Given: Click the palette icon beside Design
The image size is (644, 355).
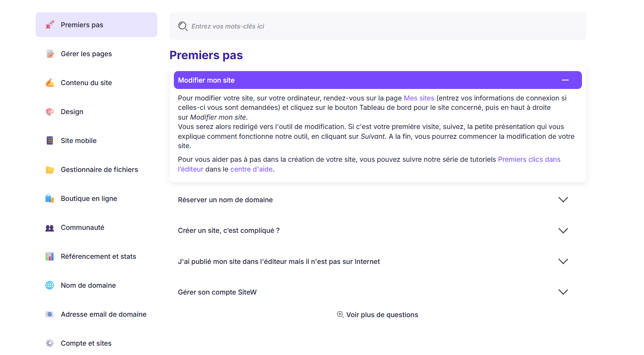Looking at the screenshot, I should click(49, 112).
